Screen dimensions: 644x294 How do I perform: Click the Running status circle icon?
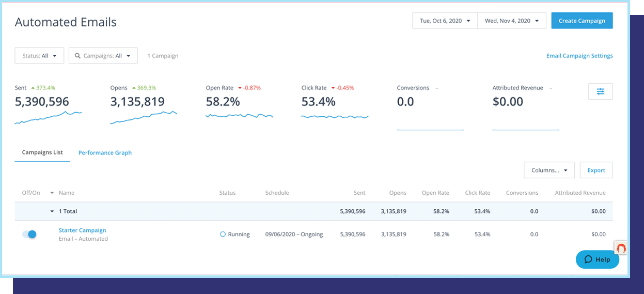(223, 234)
